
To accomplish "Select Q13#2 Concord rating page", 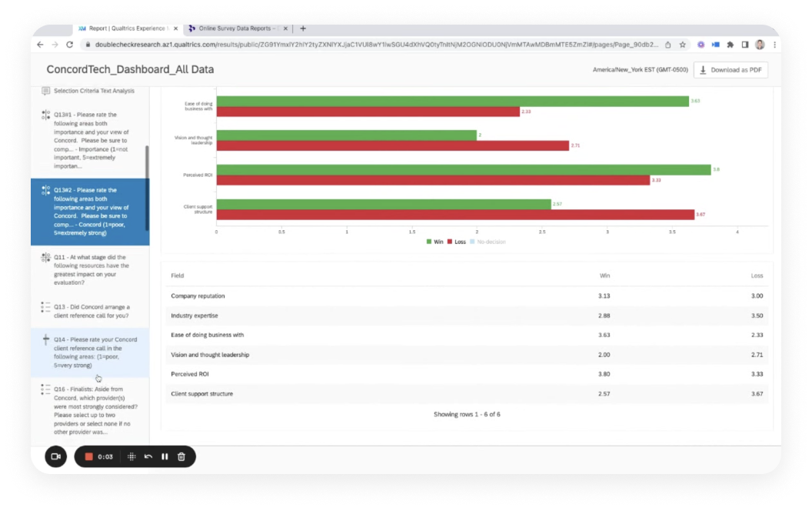I will (x=90, y=212).
